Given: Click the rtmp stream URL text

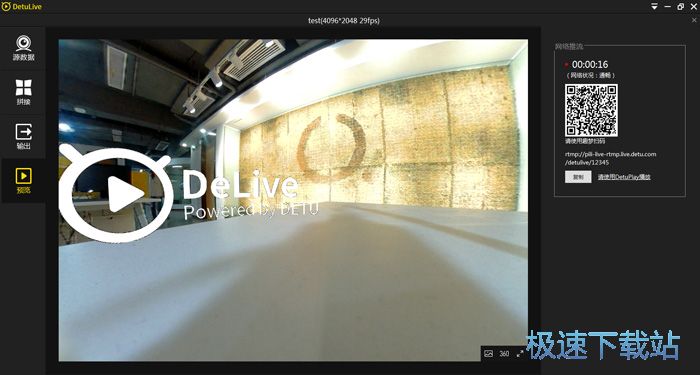Looking at the screenshot, I should coord(611,158).
